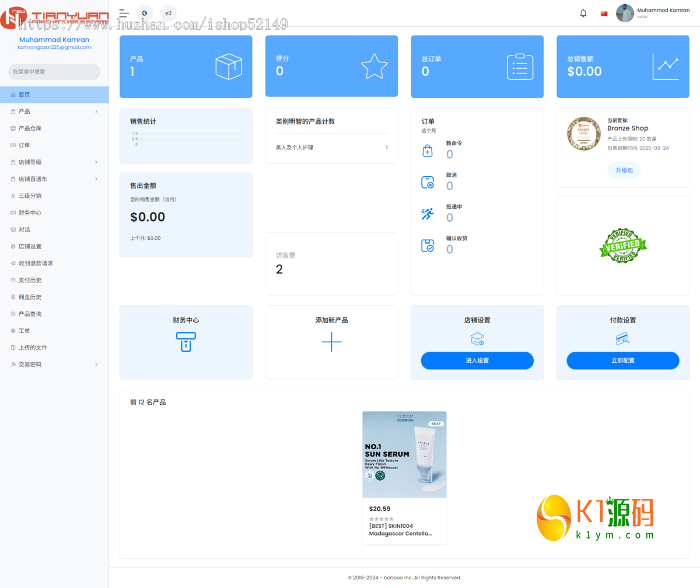Click the 升级包 upgrade button

[624, 171]
